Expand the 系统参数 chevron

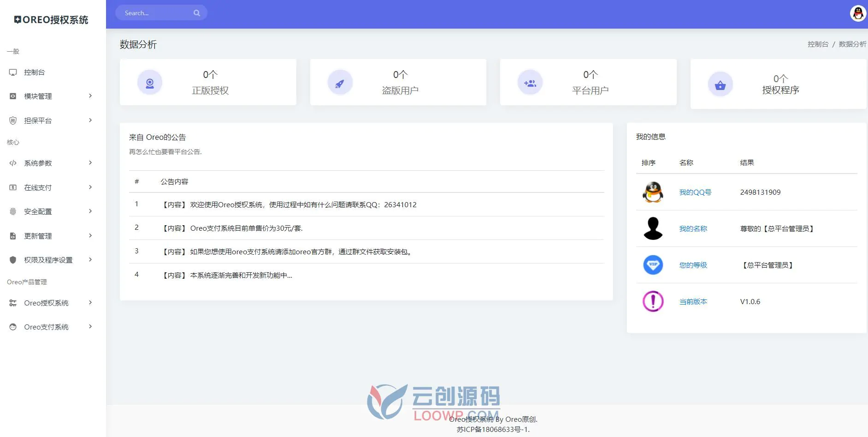click(90, 163)
